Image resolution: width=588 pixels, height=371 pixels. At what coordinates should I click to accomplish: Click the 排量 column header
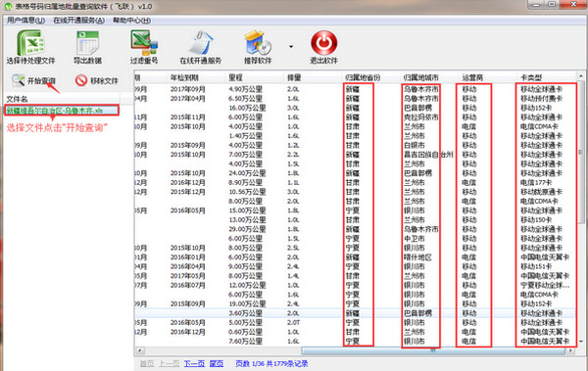pyautogui.click(x=294, y=77)
